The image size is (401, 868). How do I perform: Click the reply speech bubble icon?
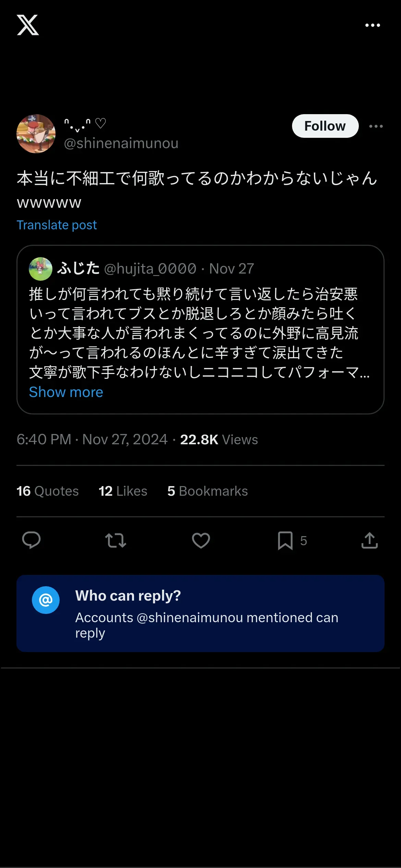31,540
